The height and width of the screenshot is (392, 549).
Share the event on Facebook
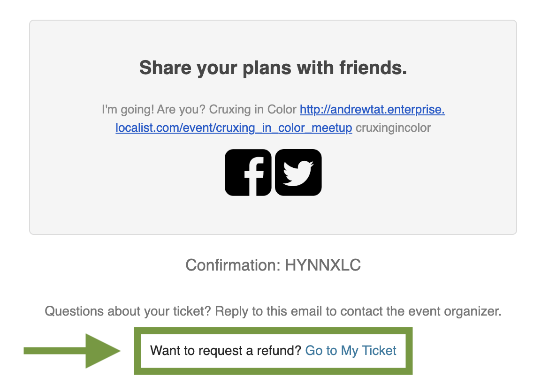point(248,173)
